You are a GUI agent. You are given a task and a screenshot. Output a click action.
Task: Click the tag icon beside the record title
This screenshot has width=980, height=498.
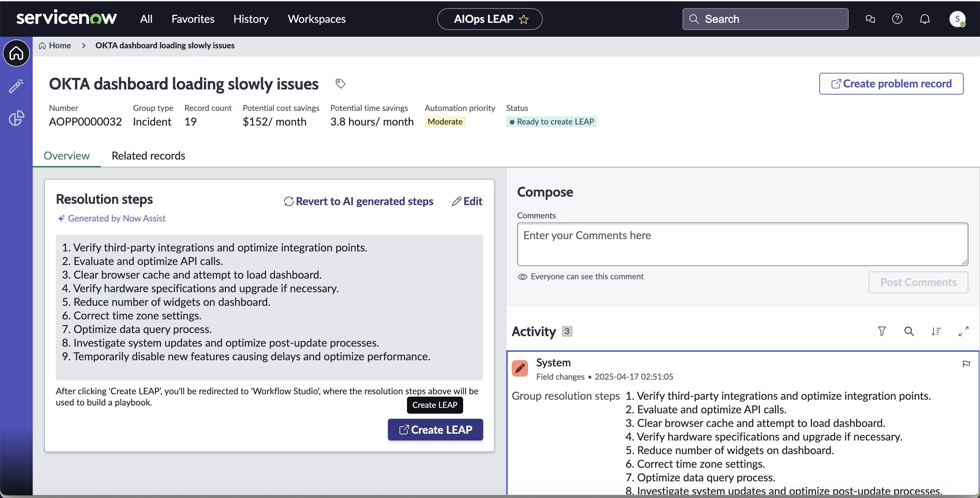pos(341,83)
